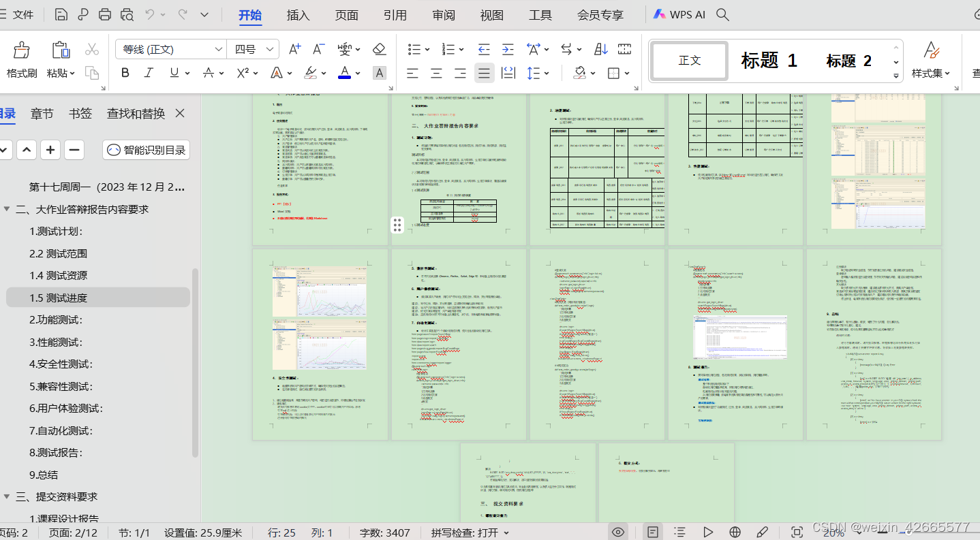Switch to the 书签 sidebar tab
Viewport: 980px width, 540px height.
[80, 114]
